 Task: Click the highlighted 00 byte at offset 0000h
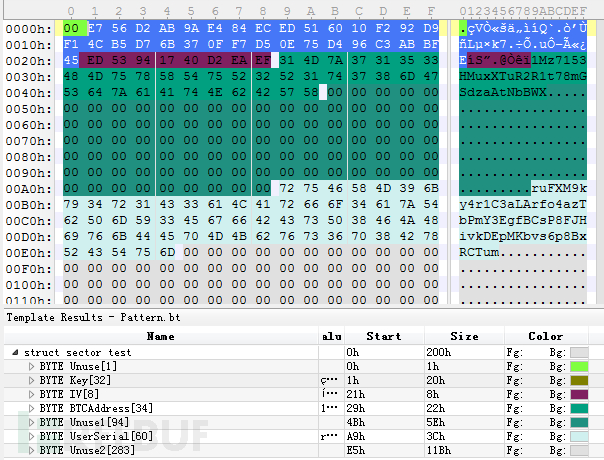[71, 28]
